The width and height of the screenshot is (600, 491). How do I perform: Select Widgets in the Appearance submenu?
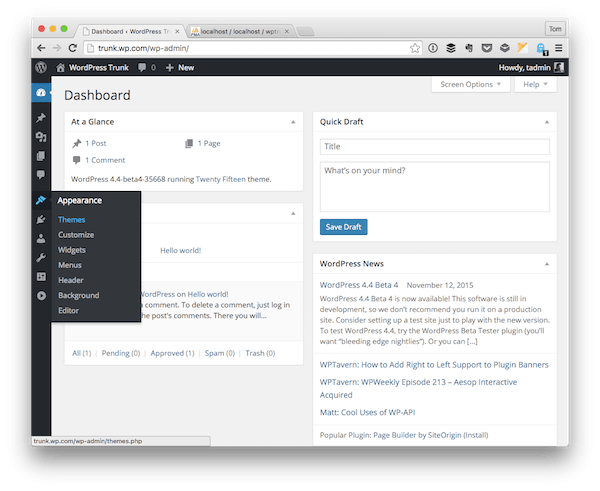(x=72, y=250)
